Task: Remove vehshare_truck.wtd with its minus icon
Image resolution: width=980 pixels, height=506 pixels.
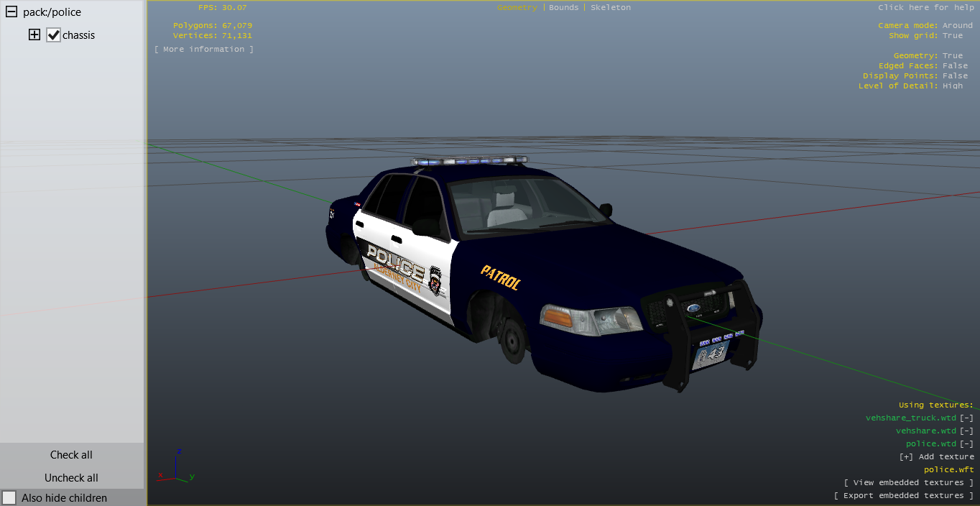Action: tap(967, 418)
